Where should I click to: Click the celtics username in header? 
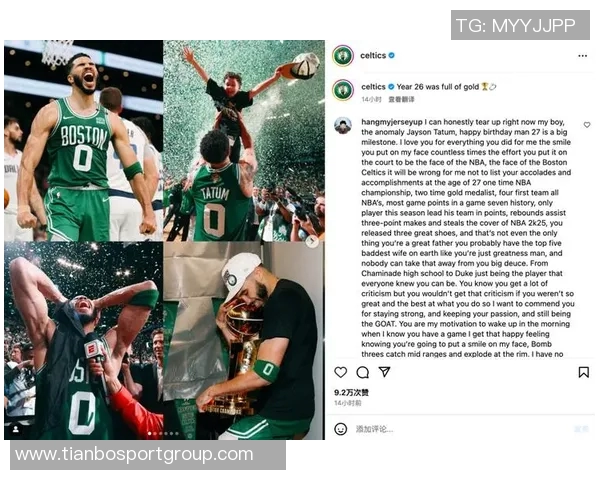pyautogui.click(x=373, y=56)
